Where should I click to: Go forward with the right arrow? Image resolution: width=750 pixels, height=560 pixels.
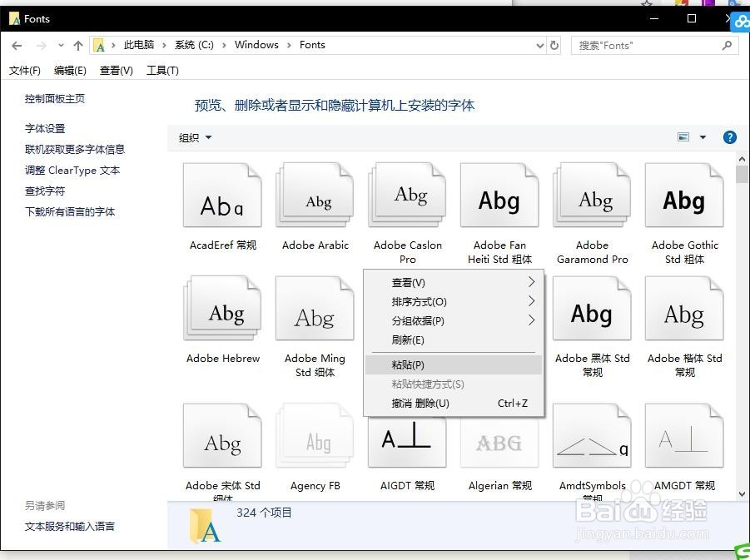[x=42, y=46]
